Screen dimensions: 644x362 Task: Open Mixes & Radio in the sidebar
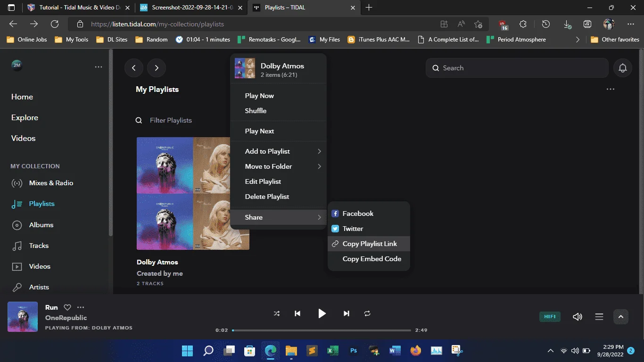pyautogui.click(x=51, y=183)
